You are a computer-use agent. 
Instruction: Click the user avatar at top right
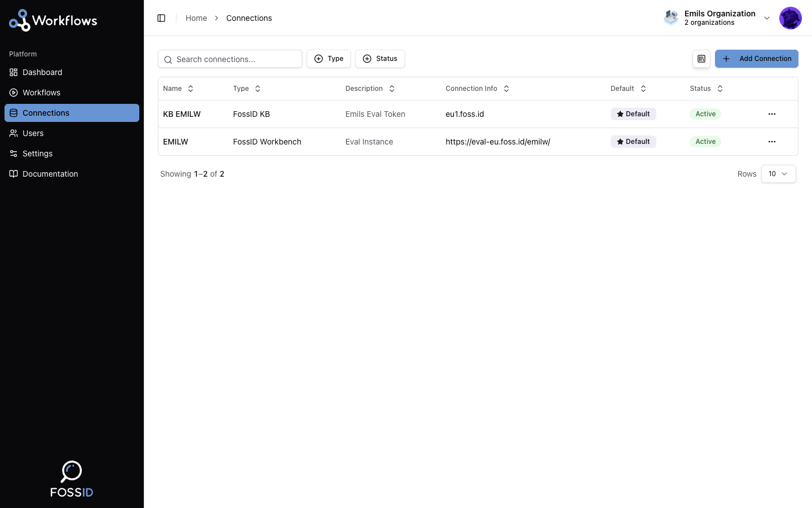click(x=791, y=18)
